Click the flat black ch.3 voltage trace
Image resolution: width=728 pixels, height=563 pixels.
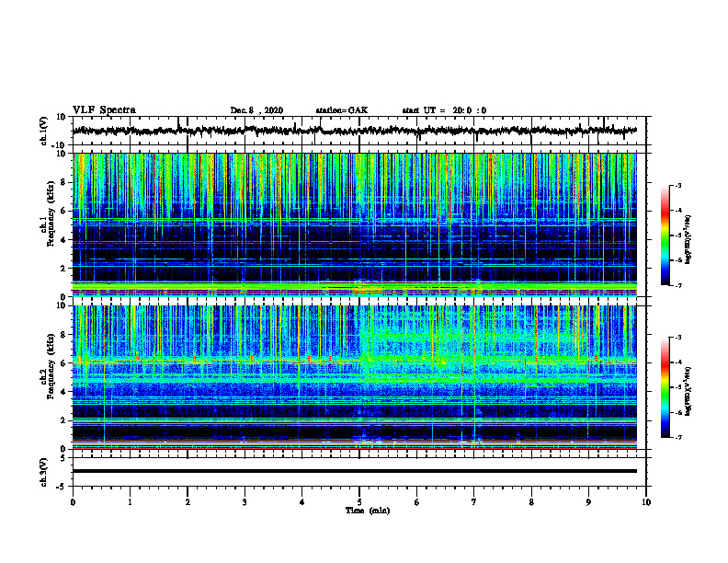click(x=354, y=471)
